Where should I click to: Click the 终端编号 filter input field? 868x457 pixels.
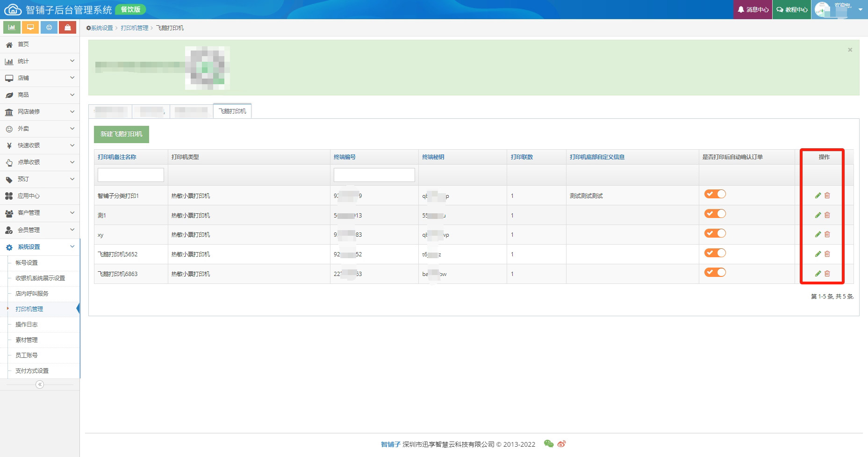[x=374, y=175]
